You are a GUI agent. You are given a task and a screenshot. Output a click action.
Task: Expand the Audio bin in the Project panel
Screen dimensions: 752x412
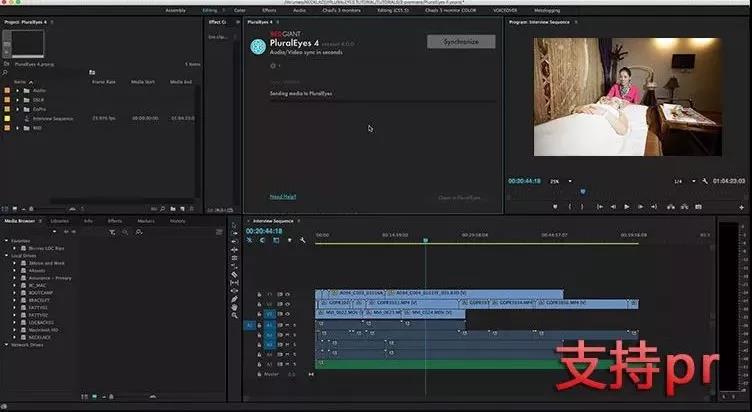click(x=18, y=90)
